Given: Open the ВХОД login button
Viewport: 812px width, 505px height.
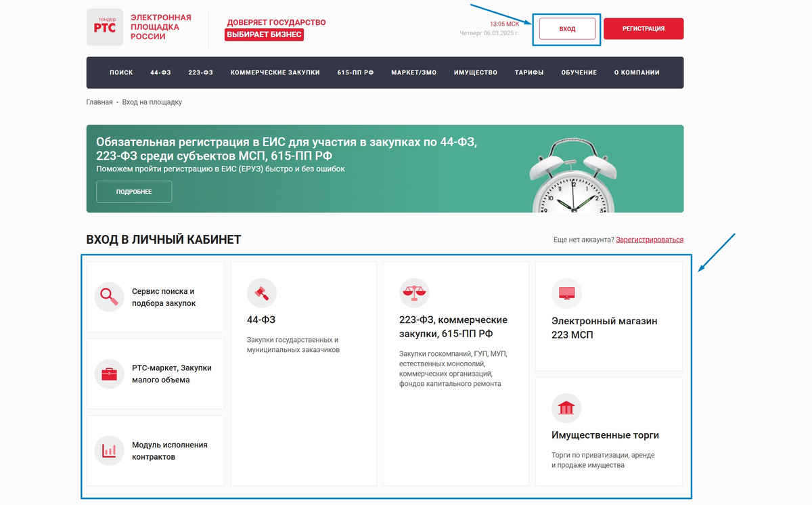Looking at the screenshot, I should click(x=567, y=29).
